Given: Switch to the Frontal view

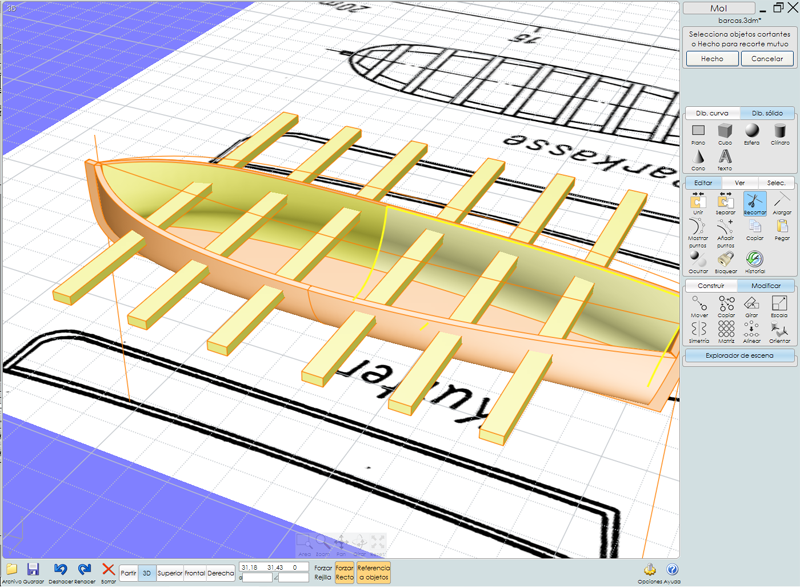Looking at the screenshot, I should pyautogui.click(x=195, y=573).
